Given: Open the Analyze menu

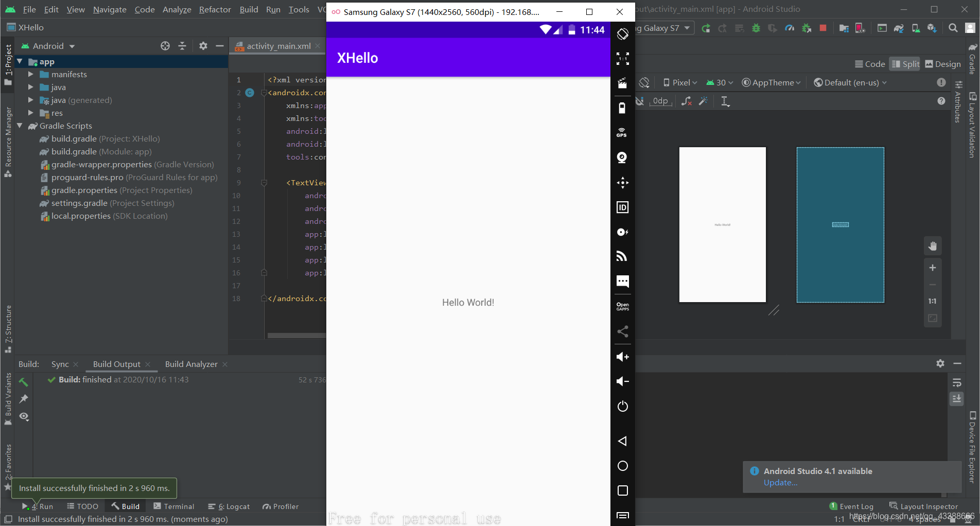Looking at the screenshot, I should point(177,9).
